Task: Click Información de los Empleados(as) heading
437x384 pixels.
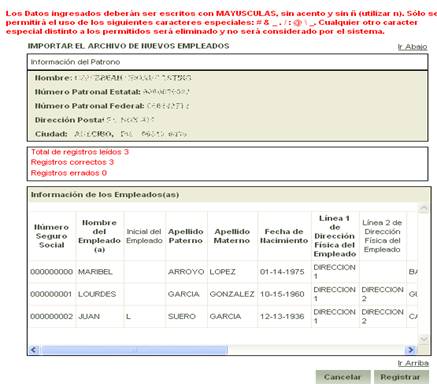Action: click(105, 195)
